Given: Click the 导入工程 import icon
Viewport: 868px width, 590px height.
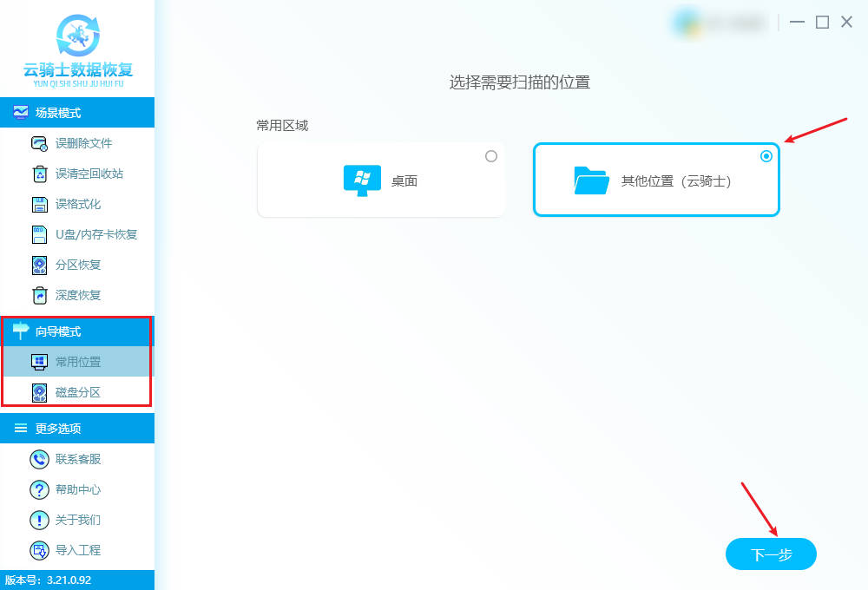Looking at the screenshot, I should pyautogui.click(x=39, y=550).
